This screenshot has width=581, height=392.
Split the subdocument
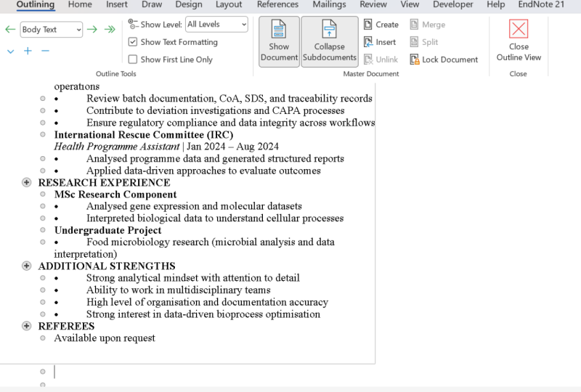pos(424,42)
